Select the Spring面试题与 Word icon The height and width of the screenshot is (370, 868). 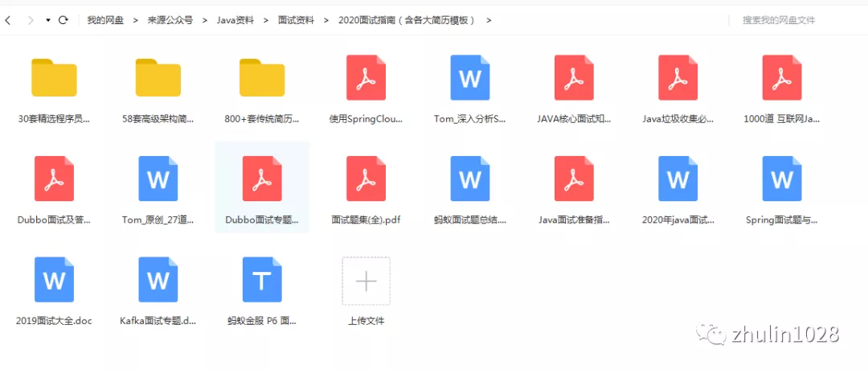click(782, 179)
